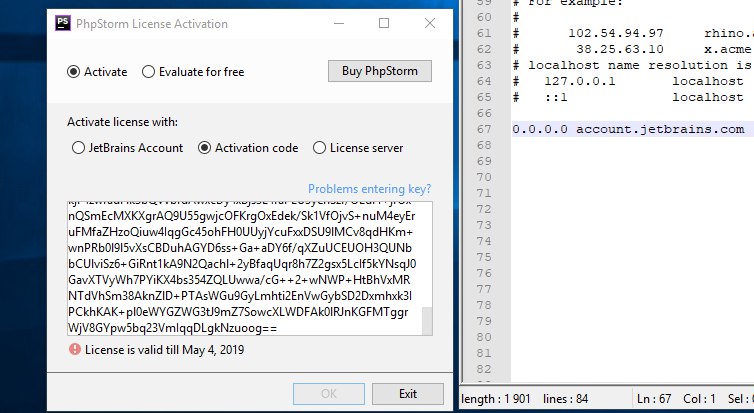
Task: Click line number 63 in editor gutter
Action: [x=484, y=65]
